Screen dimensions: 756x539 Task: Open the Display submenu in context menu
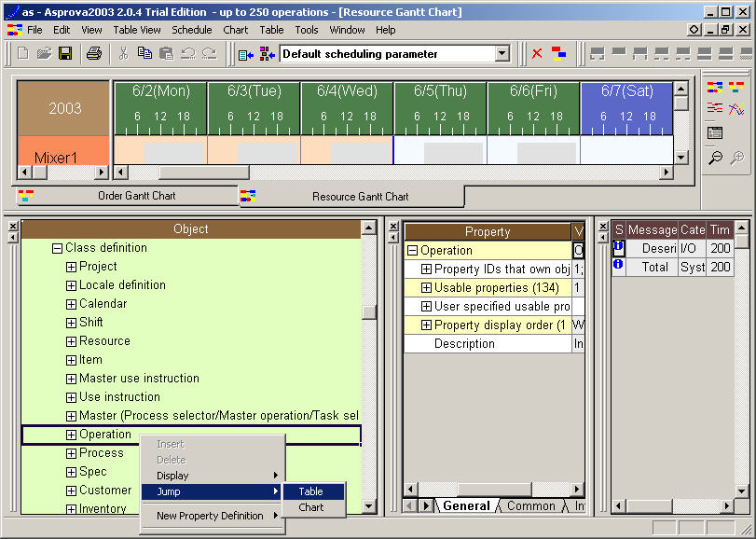(213, 476)
